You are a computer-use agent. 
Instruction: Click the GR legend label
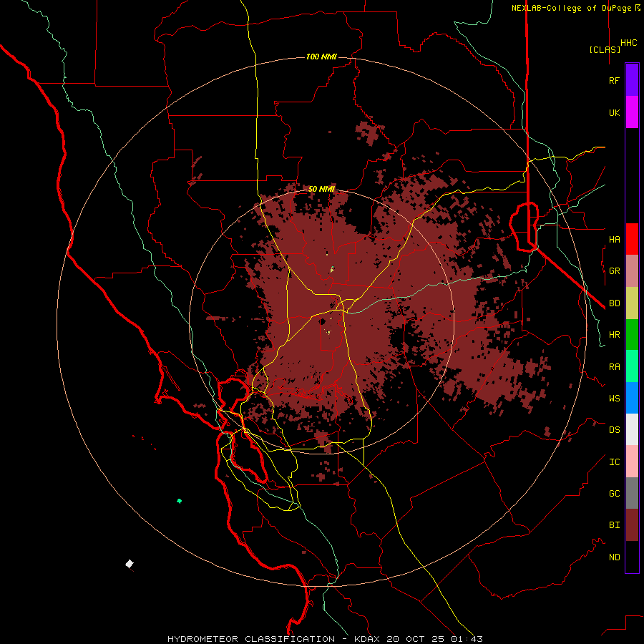pos(614,271)
